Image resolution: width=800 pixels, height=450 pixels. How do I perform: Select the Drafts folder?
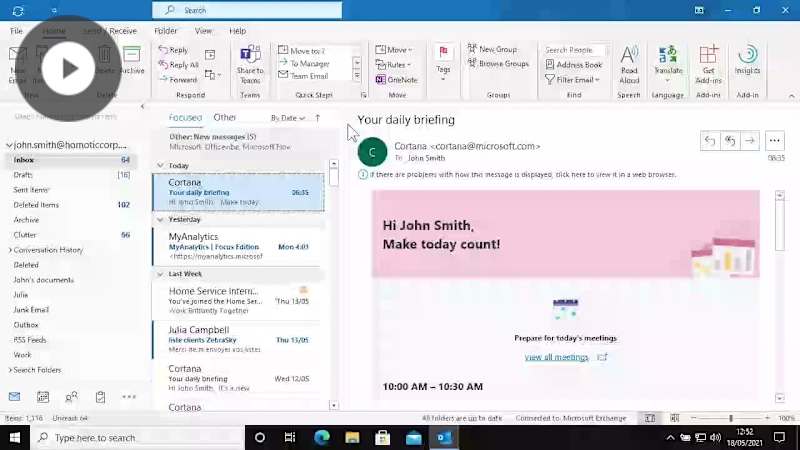point(71,174)
